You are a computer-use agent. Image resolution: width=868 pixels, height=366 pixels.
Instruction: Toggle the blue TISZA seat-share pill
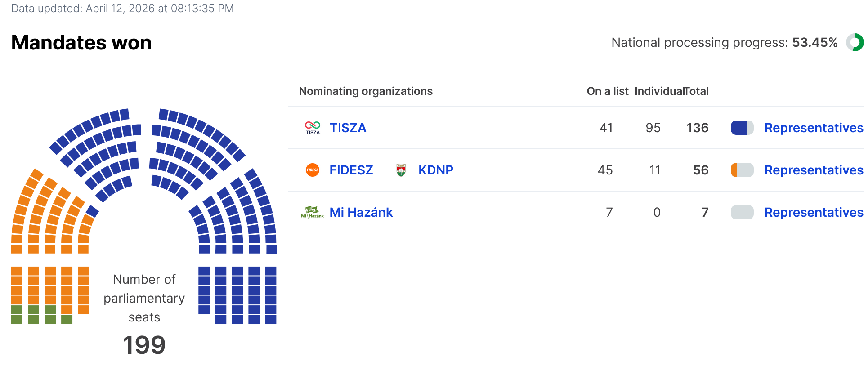click(742, 128)
